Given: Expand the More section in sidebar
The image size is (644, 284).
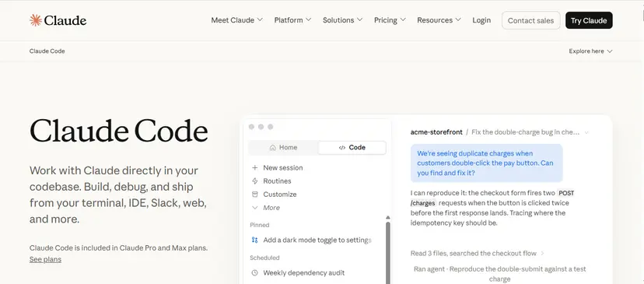Looking at the screenshot, I should 266,208.
